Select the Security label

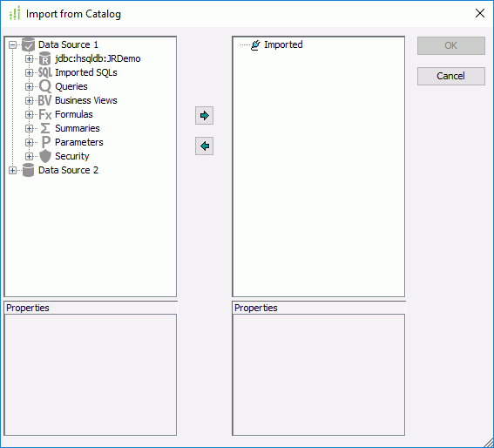(71, 156)
